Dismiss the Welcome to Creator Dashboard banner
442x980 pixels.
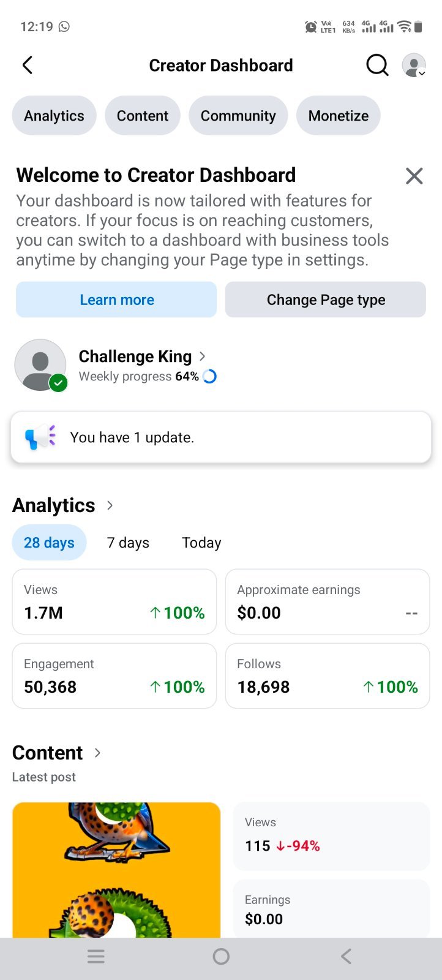point(414,176)
